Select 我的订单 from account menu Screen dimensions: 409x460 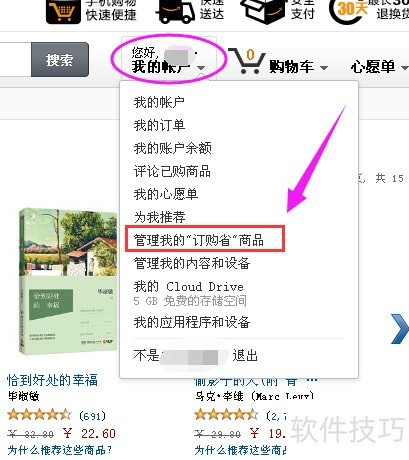[x=159, y=125]
